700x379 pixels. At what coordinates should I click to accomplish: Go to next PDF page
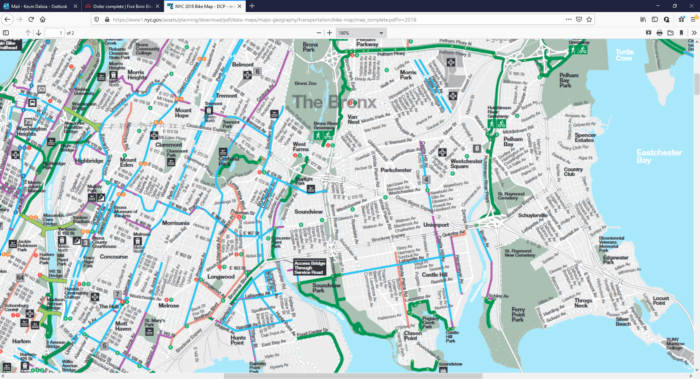[38, 33]
